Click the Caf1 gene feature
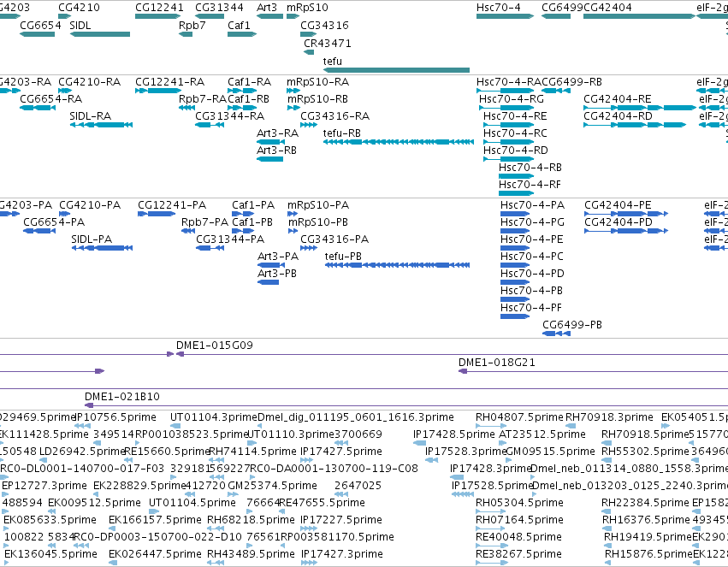This screenshot has height=567, width=728. (242, 34)
